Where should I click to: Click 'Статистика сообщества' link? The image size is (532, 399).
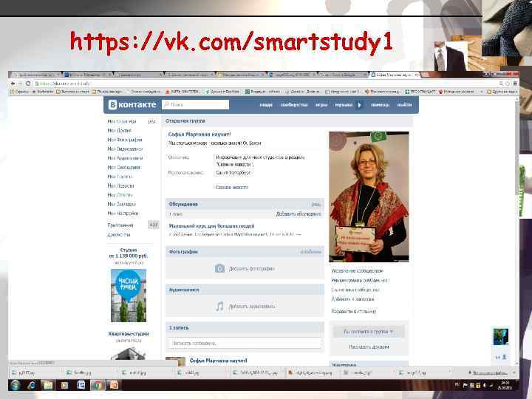click(x=355, y=290)
